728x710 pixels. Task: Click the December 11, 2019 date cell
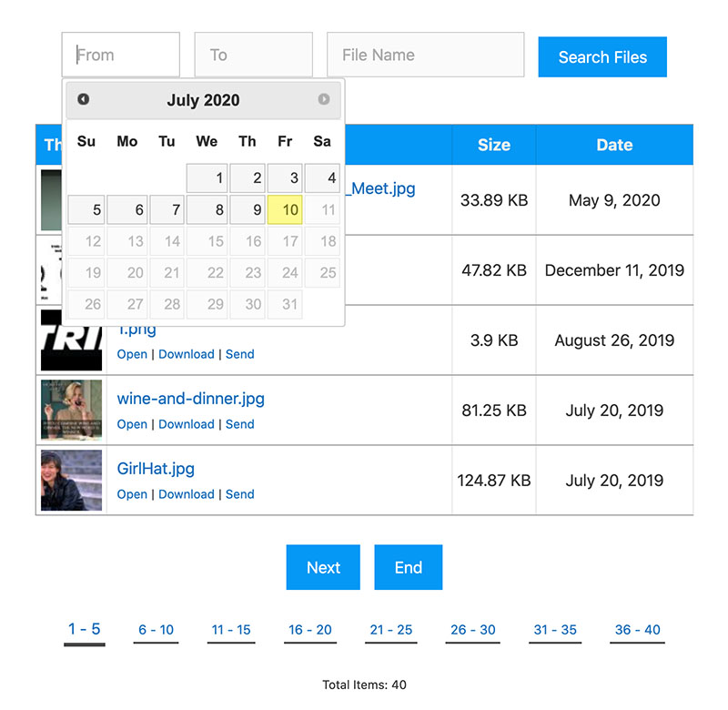(x=614, y=270)
